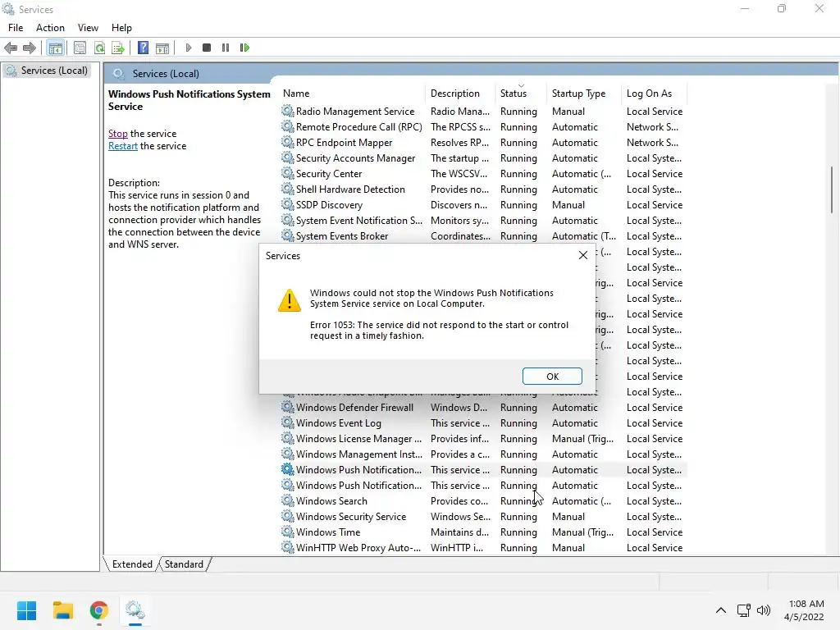840x630 pixels.
Task: Open the Help menu
Action: pyautogui.click(x=121, y=28)
